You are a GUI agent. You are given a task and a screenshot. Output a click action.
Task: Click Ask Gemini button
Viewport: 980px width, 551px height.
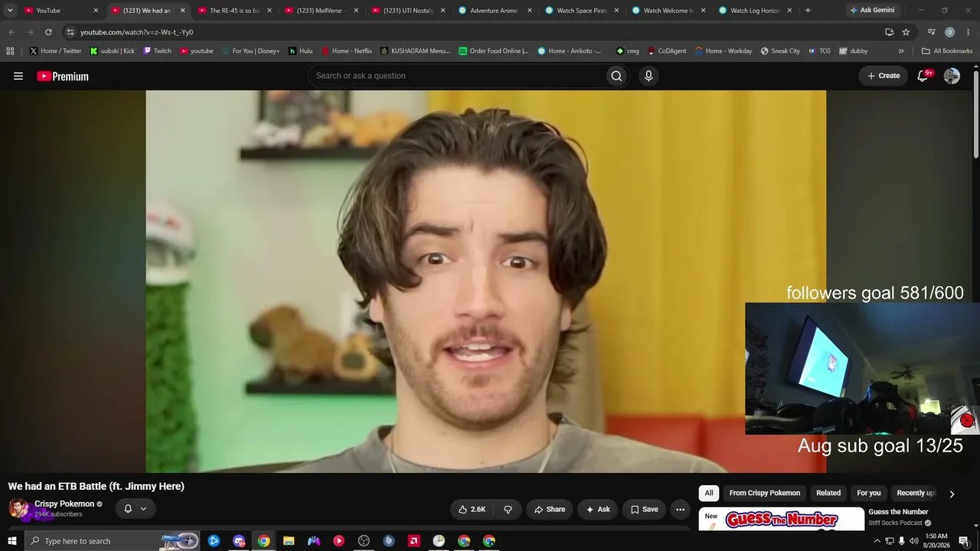pos(872,11)
